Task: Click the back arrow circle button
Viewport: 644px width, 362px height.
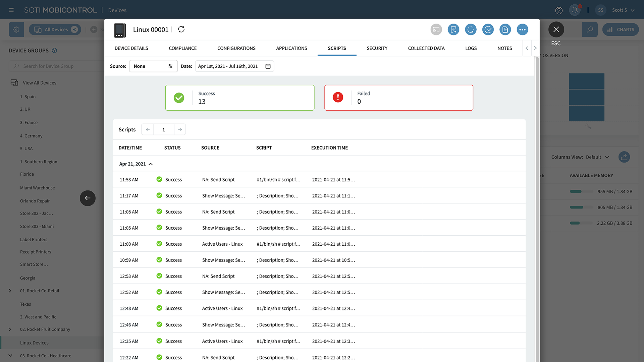Action: [x=88, y=198]
